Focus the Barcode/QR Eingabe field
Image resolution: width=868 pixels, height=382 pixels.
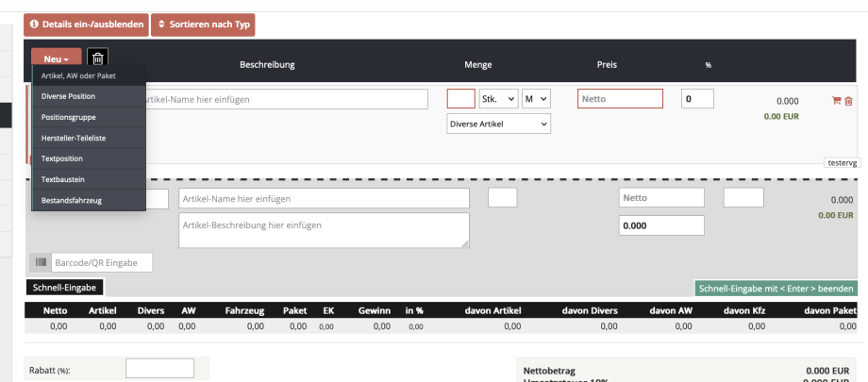point(101,262)
